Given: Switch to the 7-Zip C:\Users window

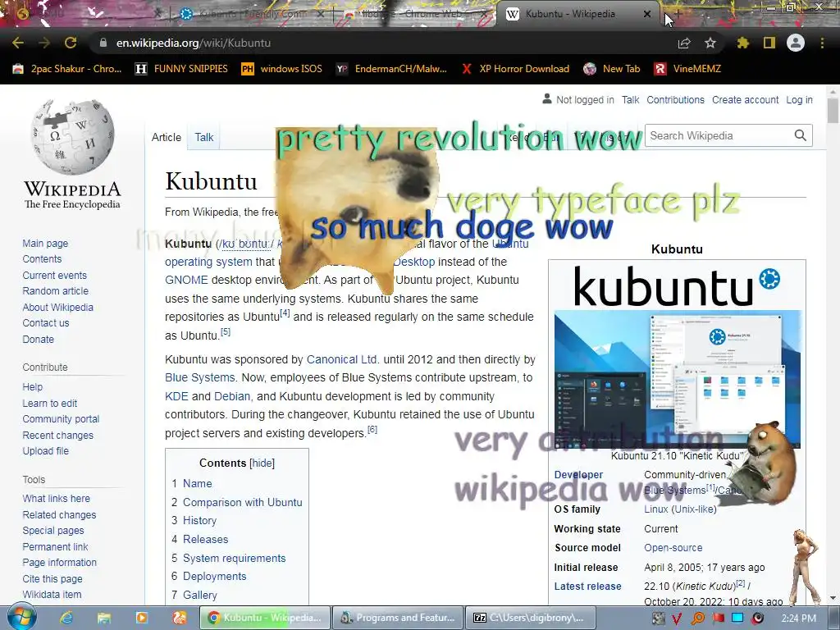Looking at the screenshot, I should 531,618.
